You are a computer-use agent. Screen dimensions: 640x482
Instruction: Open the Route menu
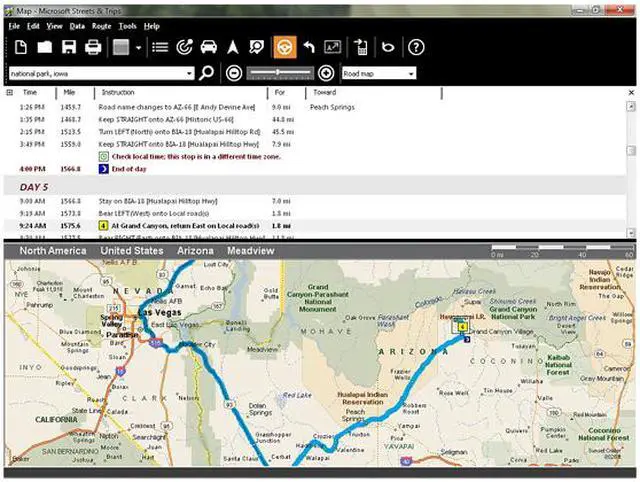click(101, 25)
